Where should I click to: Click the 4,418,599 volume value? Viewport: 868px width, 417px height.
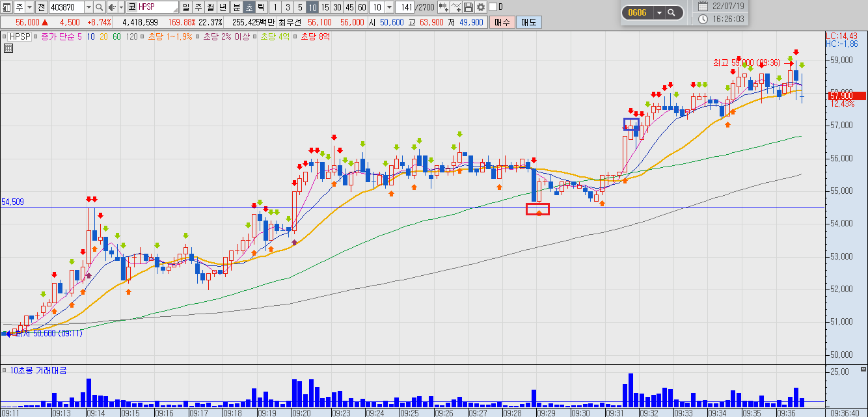[x=140, y=22]
